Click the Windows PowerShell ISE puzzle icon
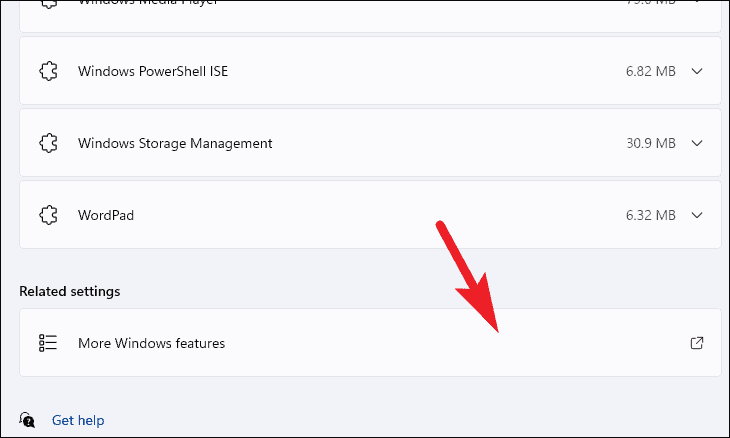 pos(48,71)
